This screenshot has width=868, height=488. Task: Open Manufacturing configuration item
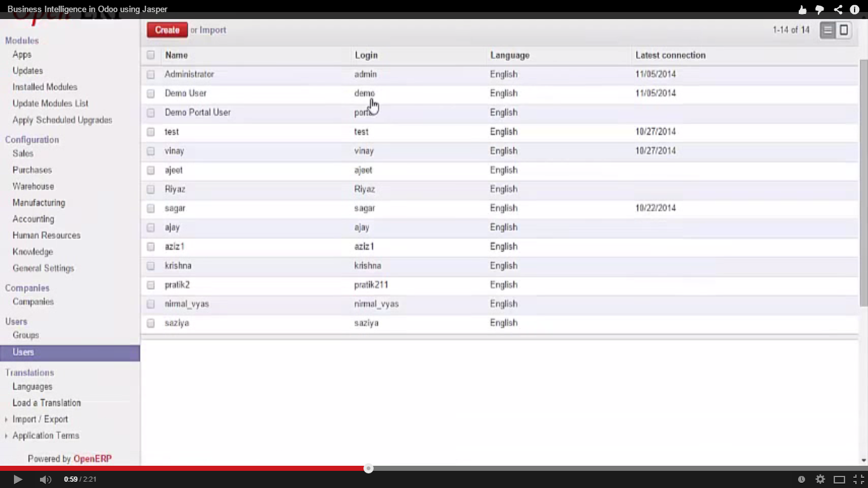pos(39,203)
